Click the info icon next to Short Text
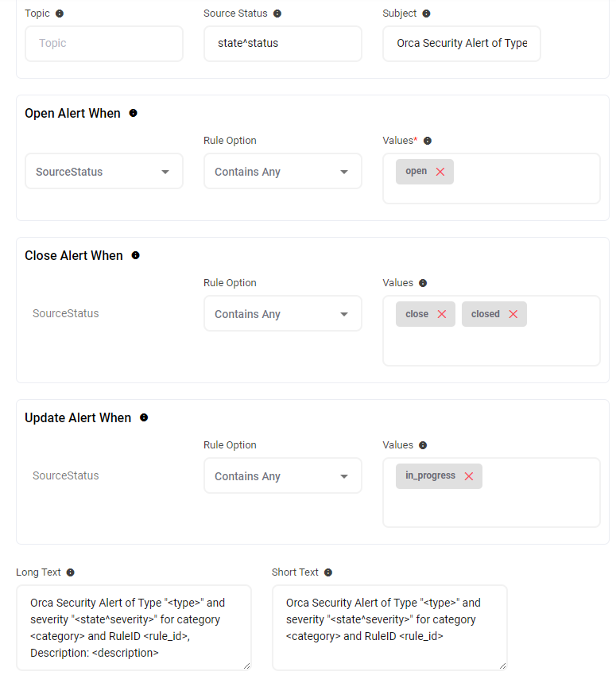The width and height of the screenshot is (616, 679). pyautogui.click(x=328, y=572)
